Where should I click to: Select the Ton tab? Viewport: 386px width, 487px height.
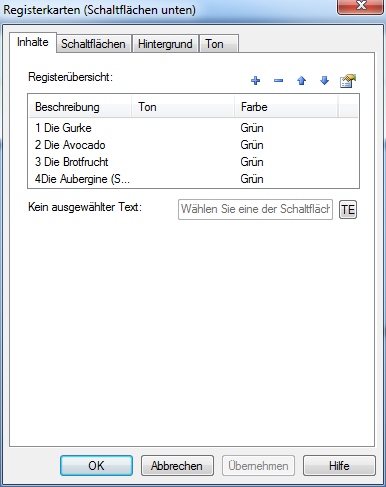click(219, 44)
